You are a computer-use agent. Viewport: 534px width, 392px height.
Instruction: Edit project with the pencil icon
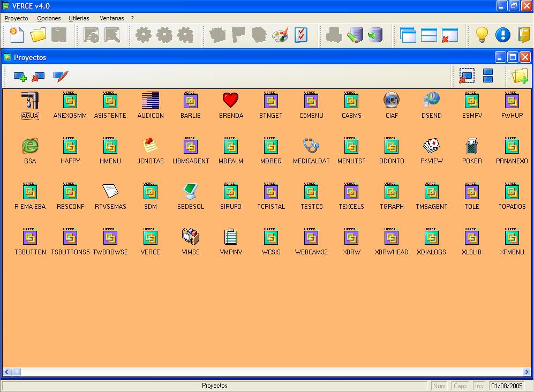[61, 77]
